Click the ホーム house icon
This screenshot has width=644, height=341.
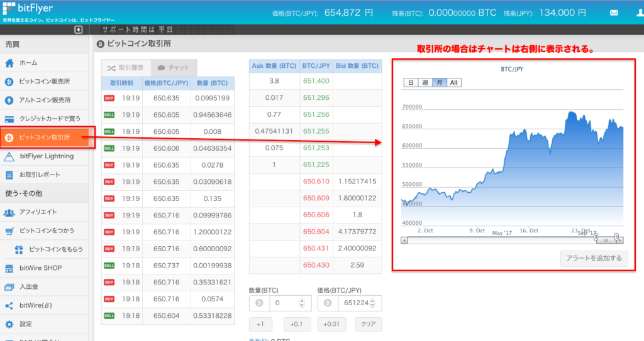(x=9, y=63)
